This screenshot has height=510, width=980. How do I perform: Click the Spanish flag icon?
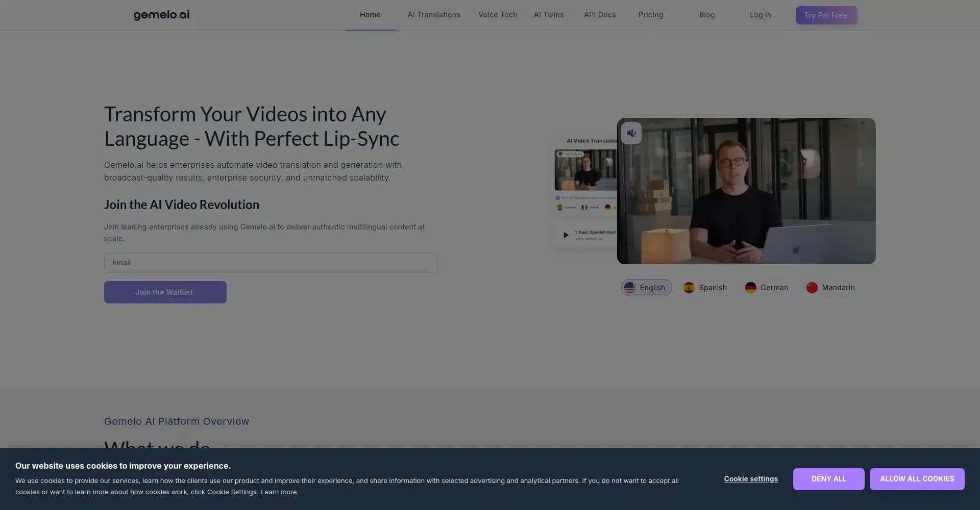(x=689, y=288)
